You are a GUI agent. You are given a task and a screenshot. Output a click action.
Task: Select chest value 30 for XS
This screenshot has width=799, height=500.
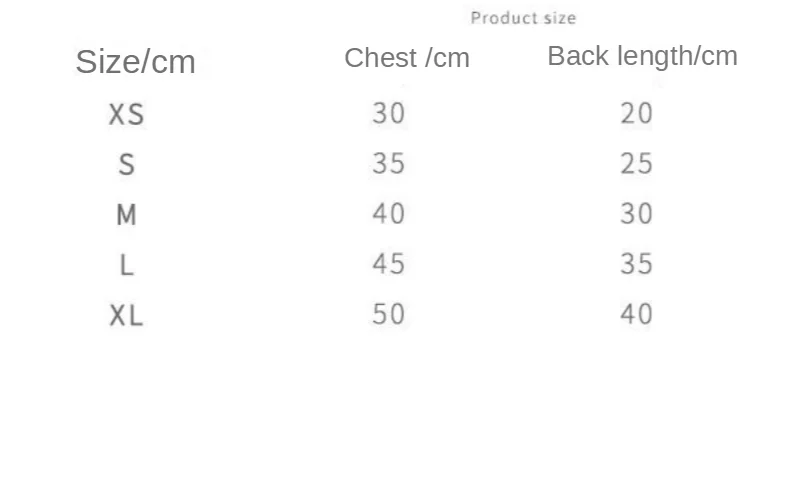point(389,114)
